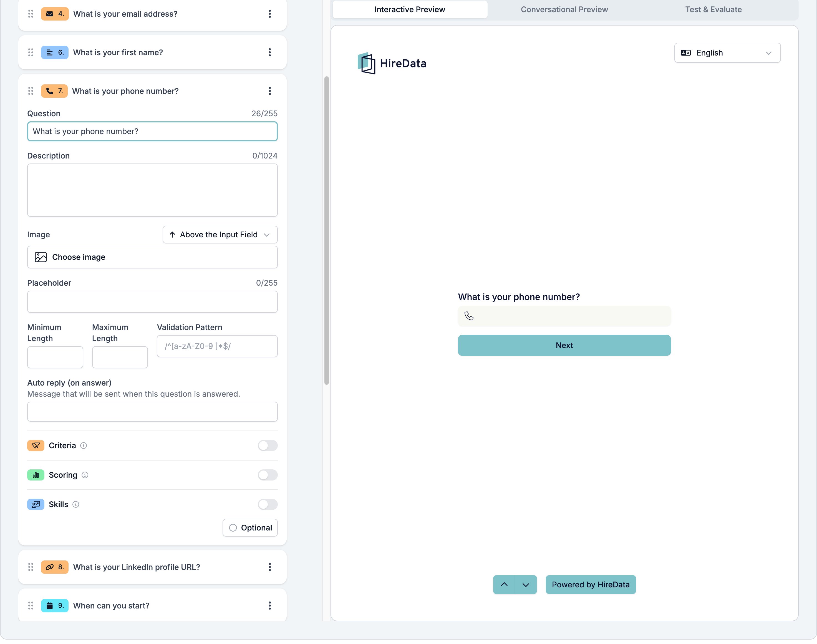Click the Choose image button
Image resolution: width=817 pixels, height=644 pixels.
(x=152, y=257)
